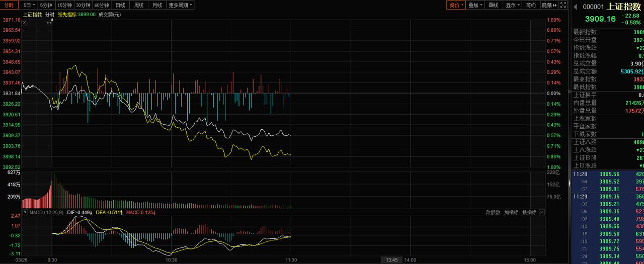Open the 竞价 auction dropdown
The height and width of the screenshot is (264, 644).
456,5
